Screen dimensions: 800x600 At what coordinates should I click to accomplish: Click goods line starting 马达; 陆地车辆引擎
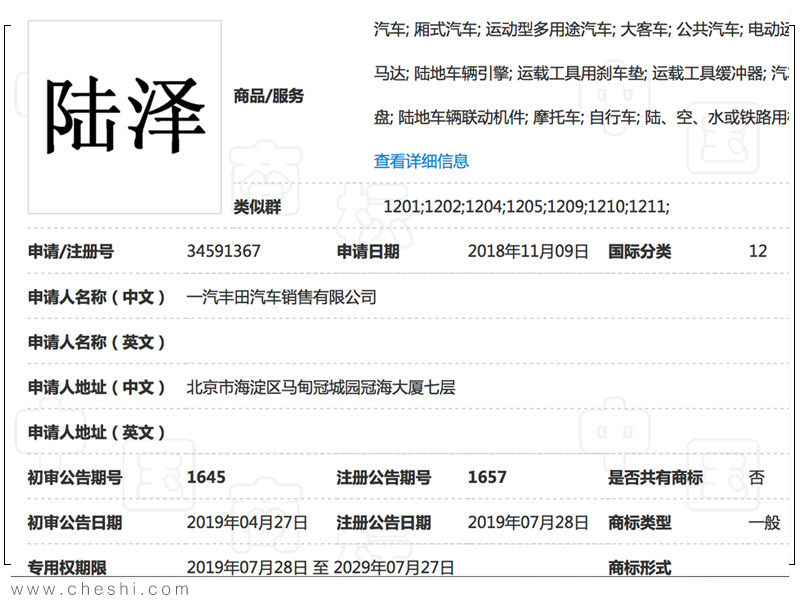[582, 73]
